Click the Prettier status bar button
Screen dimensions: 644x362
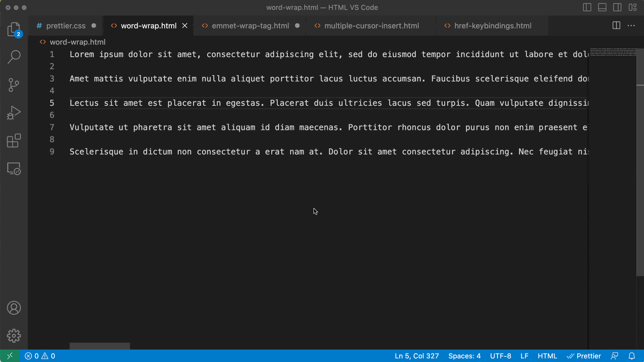tap(584, 356)
